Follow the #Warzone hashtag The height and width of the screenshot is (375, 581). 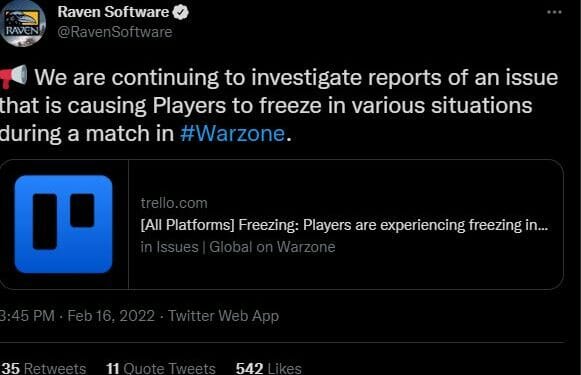click(x=233, y=133)
